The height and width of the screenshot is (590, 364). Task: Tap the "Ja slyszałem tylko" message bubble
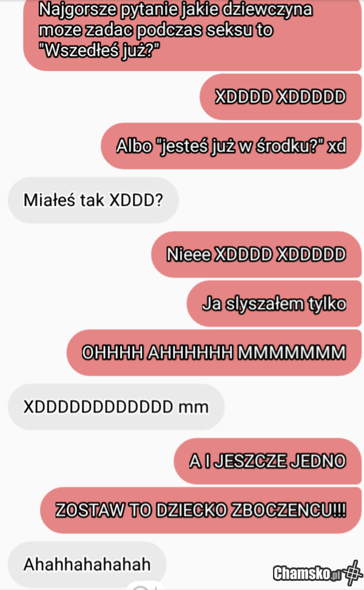(274, 303)
